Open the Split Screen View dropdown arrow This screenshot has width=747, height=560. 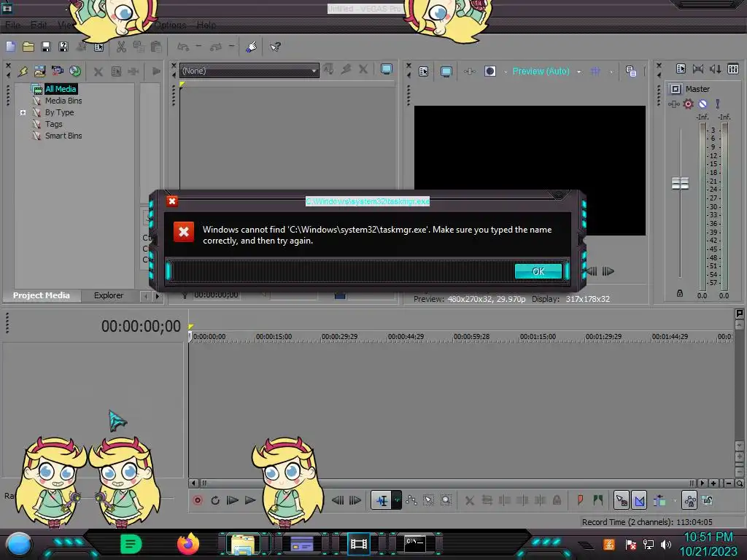pyautogui.click(x=505, y=72)
